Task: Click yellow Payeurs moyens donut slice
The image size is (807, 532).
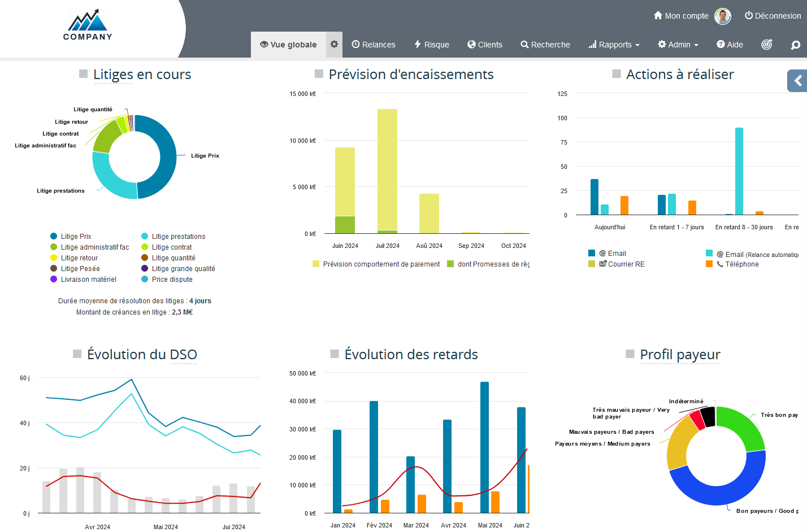Action: coord(679,442)
